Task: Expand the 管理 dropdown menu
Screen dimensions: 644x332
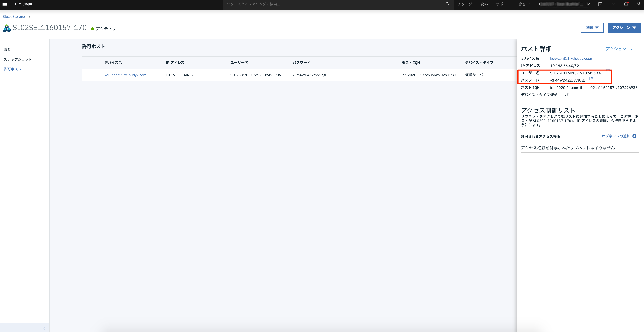Action: (524, 4)
